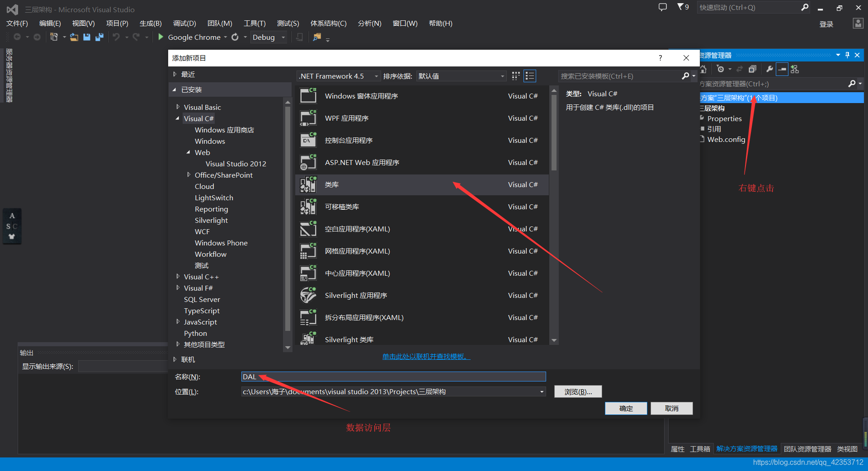Pin the Solution Explorer panel
The image size is (868, 471).
pos(847,55)
